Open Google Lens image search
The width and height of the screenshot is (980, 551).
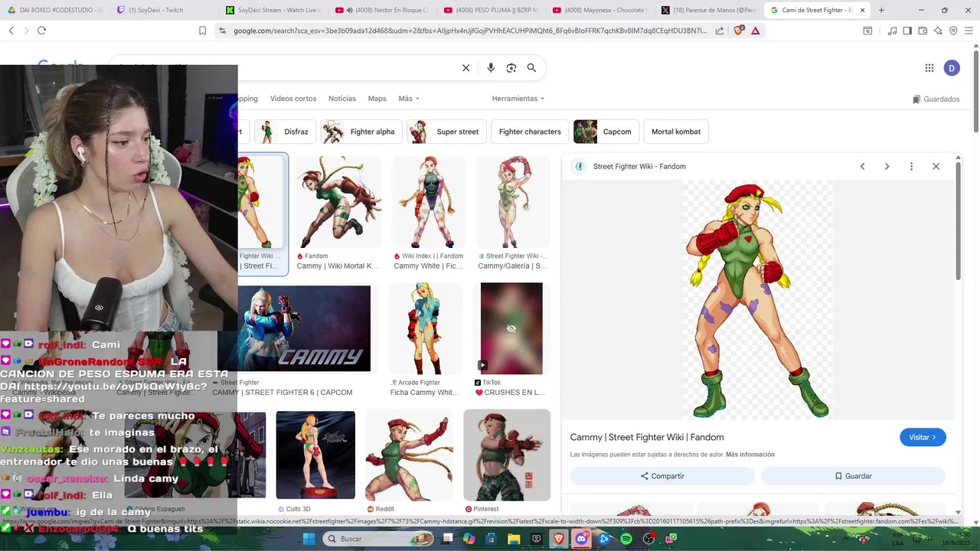[511, 68]
